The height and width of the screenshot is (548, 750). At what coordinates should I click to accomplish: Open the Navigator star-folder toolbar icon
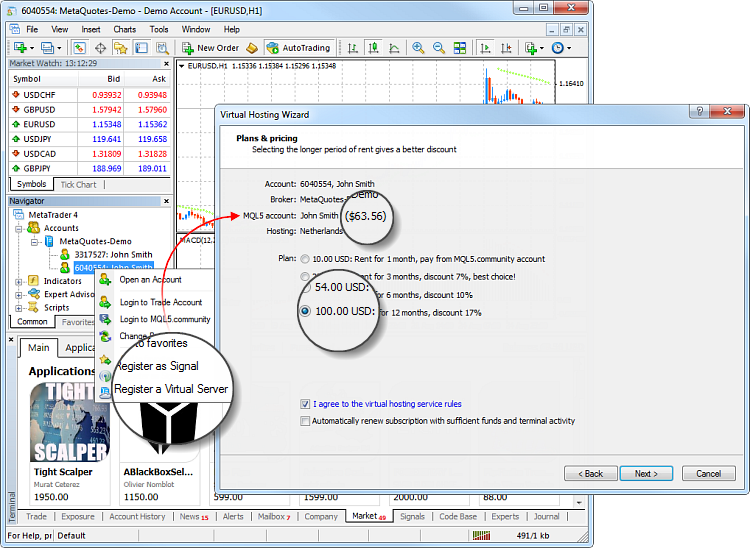coord(122,47)
